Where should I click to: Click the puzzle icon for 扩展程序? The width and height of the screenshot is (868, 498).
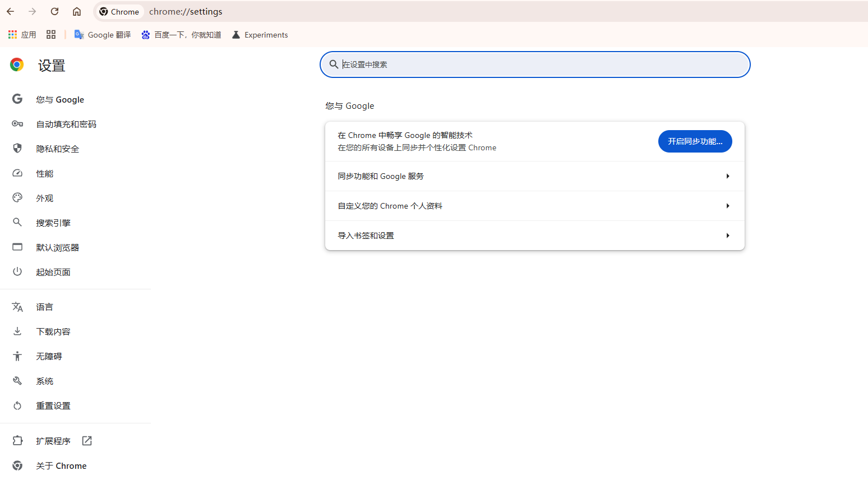pyautogui.click(x=17, y=441)
